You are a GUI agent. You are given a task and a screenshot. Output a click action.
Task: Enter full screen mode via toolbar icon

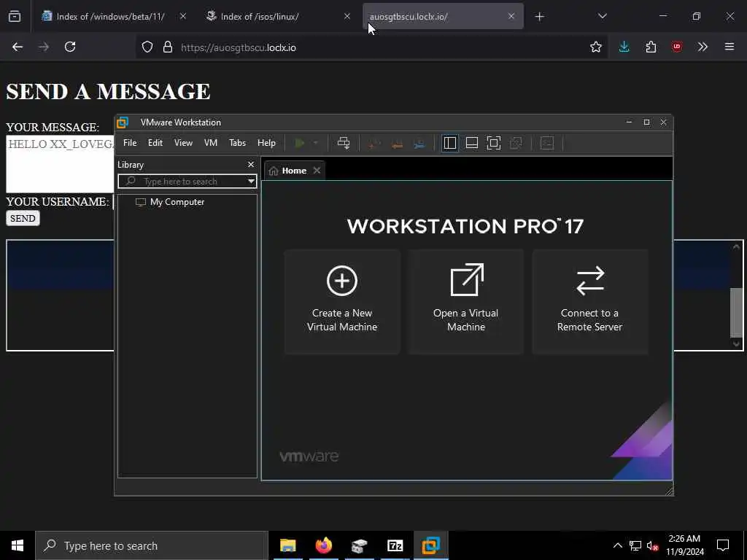pyautogui.click(x=494, y=143)
